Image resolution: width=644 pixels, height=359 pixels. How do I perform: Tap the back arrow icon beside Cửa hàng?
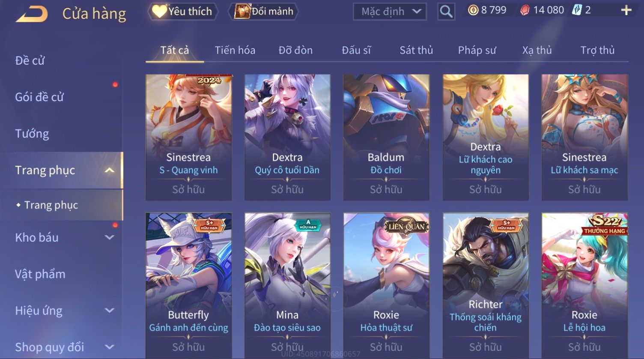click(x=32, y=14)
